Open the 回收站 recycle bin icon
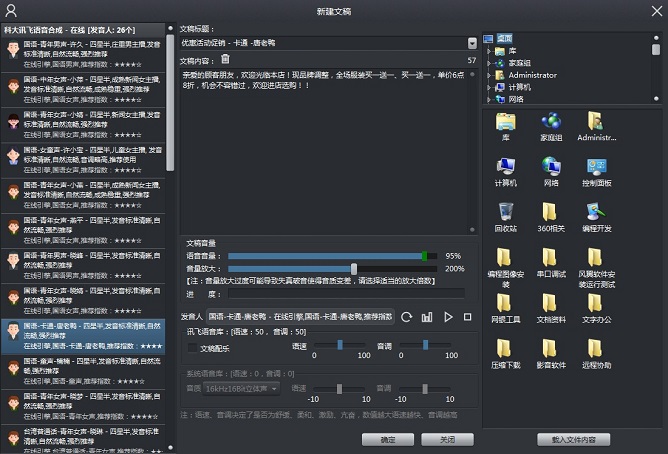 [506, 218]
